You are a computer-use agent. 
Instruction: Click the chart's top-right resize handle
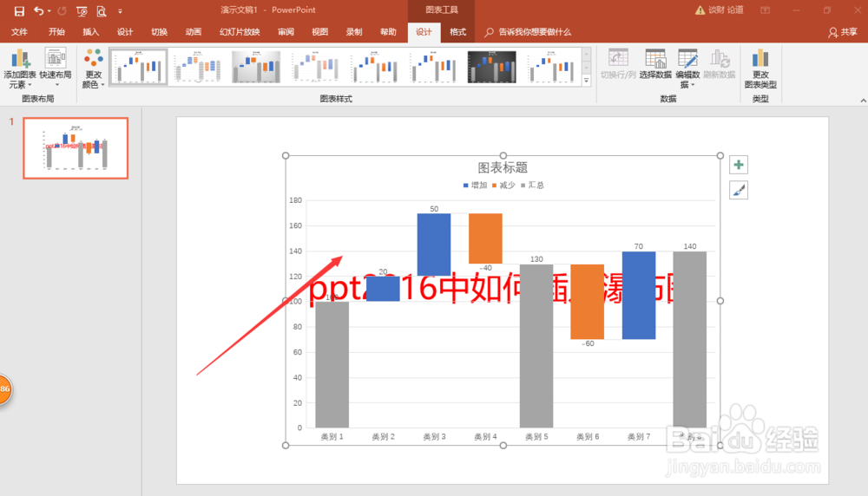point(720,155)
